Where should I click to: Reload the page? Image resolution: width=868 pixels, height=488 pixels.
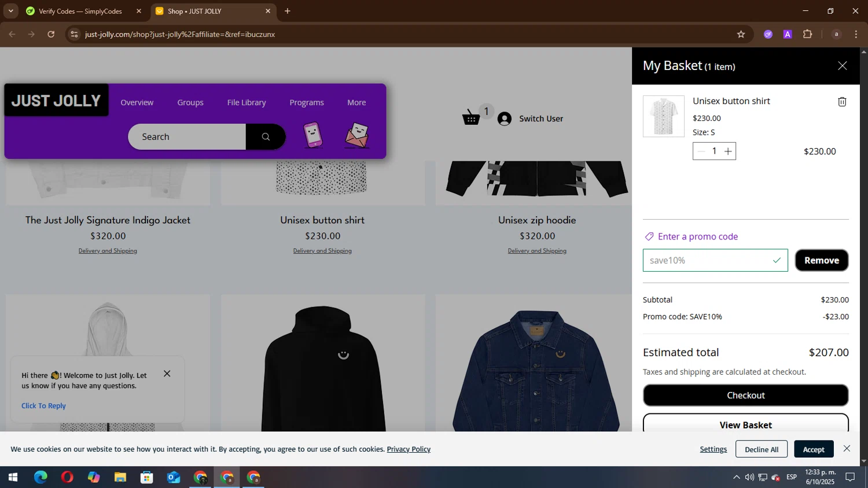tap(51, 34)
